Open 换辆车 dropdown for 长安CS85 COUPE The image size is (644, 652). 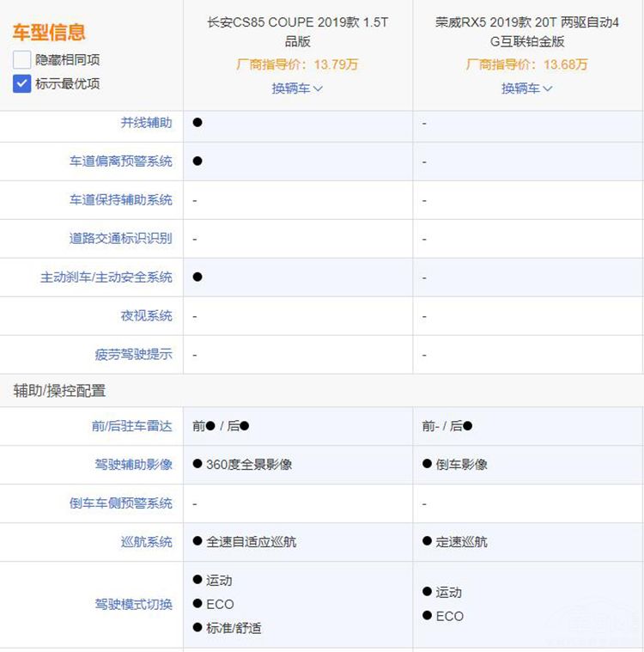coord(297,88)
